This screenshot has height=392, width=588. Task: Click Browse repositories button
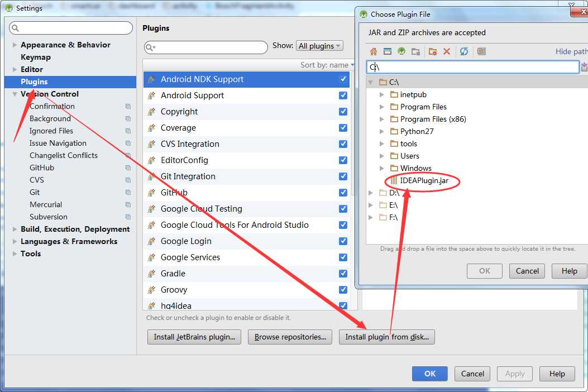(290, 337)
